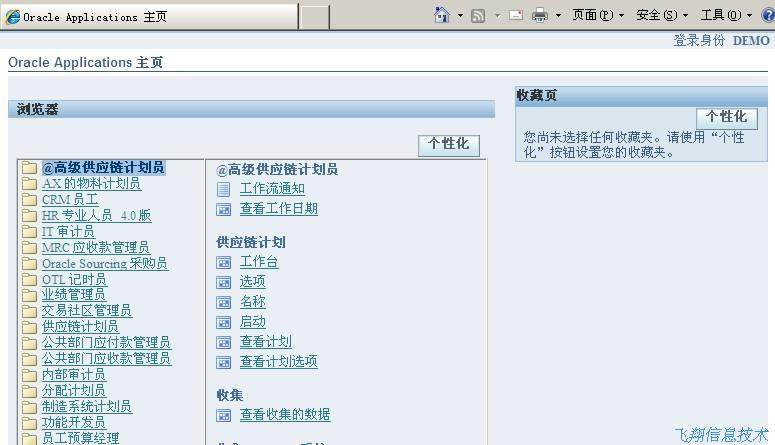Open the 员工预算经理 responsibility

tap(80, 438)
